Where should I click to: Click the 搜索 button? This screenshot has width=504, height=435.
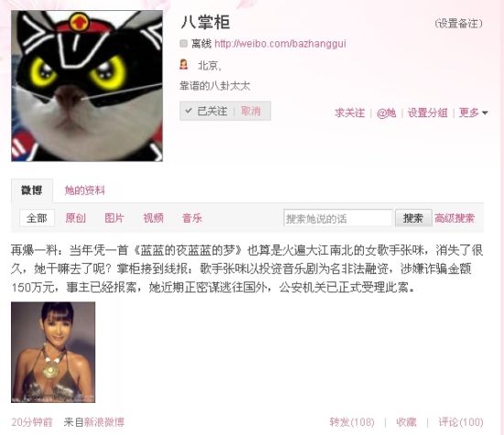413,218
